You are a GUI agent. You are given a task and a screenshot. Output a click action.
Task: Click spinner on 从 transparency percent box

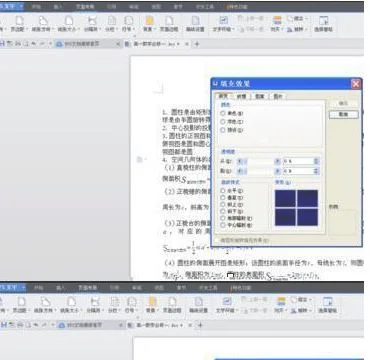[x=316, y=161]
